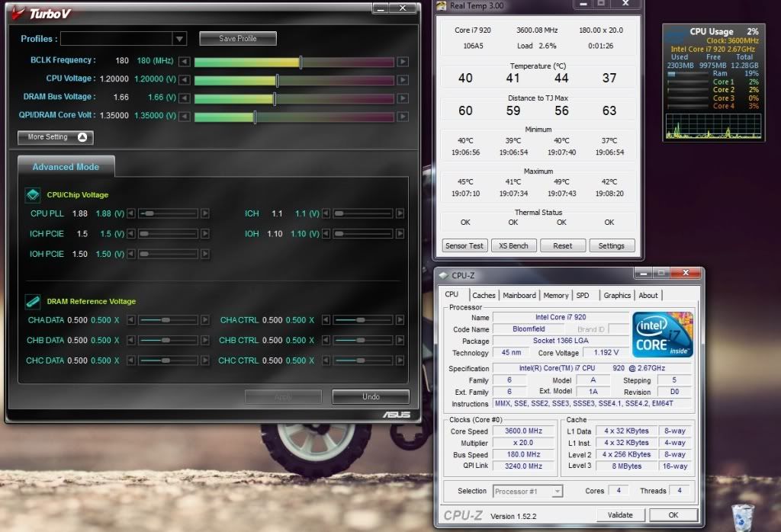Open the Processor Selection dropdown in CPU-Z
The width and height of the screenshot is (781, 532).
[528, 491]
